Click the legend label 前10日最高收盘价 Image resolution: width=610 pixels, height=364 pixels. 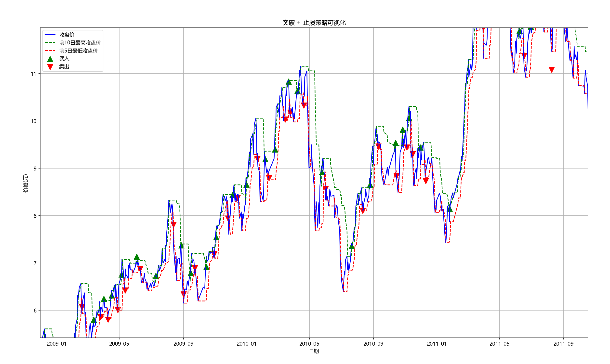coord(80,43)
